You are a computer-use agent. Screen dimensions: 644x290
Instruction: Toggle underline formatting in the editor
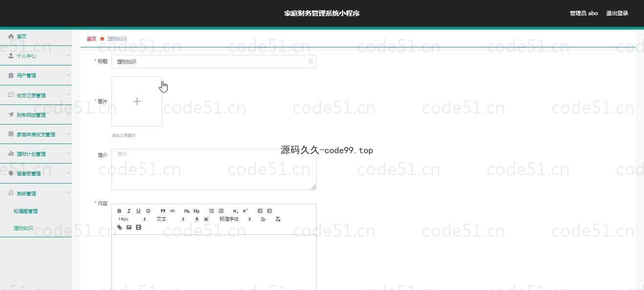(138, 211)
